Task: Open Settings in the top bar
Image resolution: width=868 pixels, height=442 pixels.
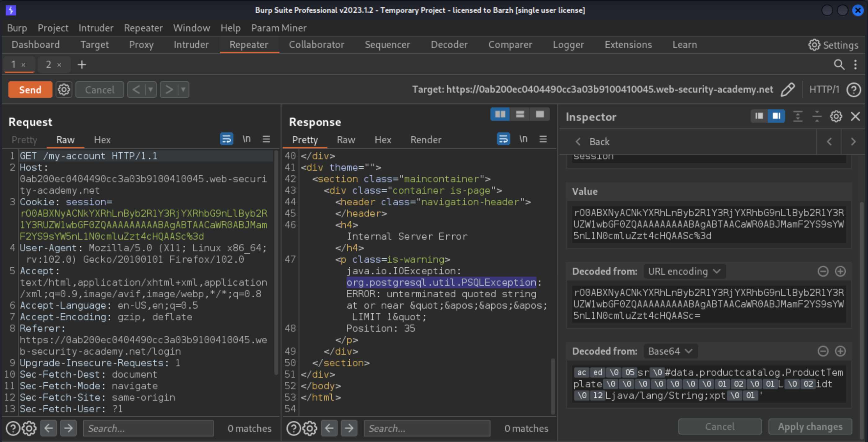Action: click(833, 45)
